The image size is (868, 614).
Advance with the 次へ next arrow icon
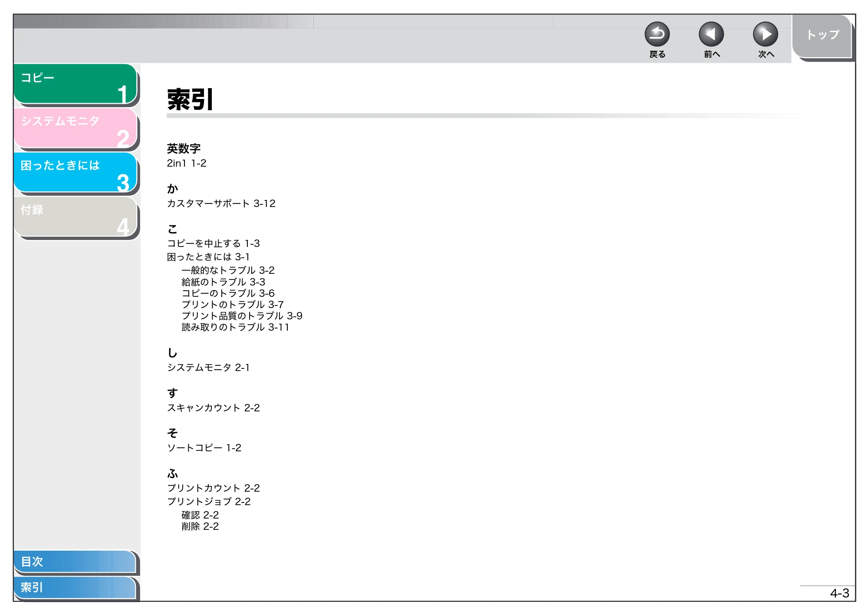click(x=765, y=34)
